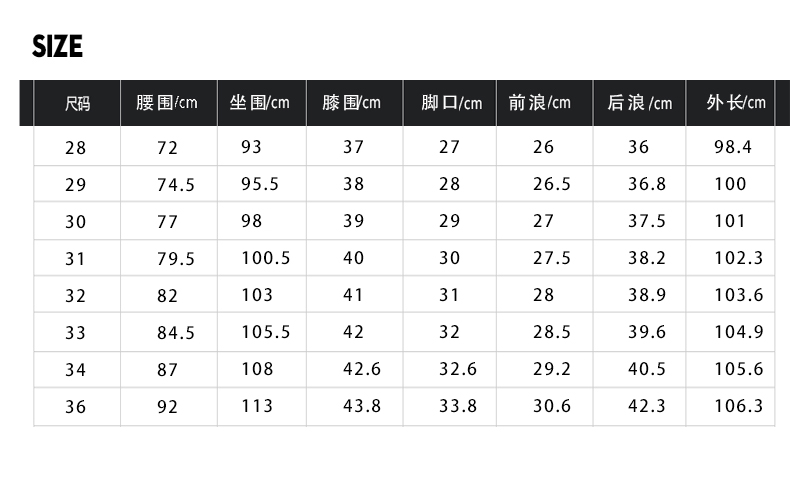Image resolution: width=790 pixels, height=486 pixels.
Task: Click the 坐围/cm header cell
Action: [x=262, y=103]
